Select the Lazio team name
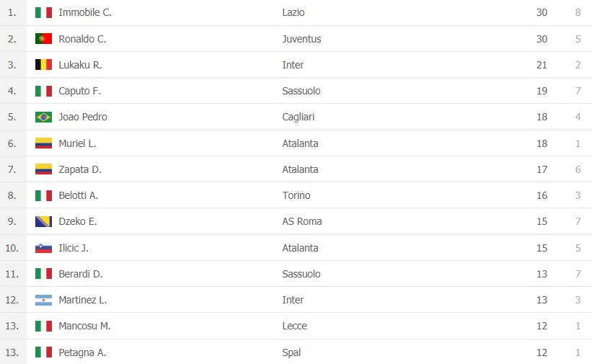The height and width of the screenshot is (364, 592). [x=293, y=12]
